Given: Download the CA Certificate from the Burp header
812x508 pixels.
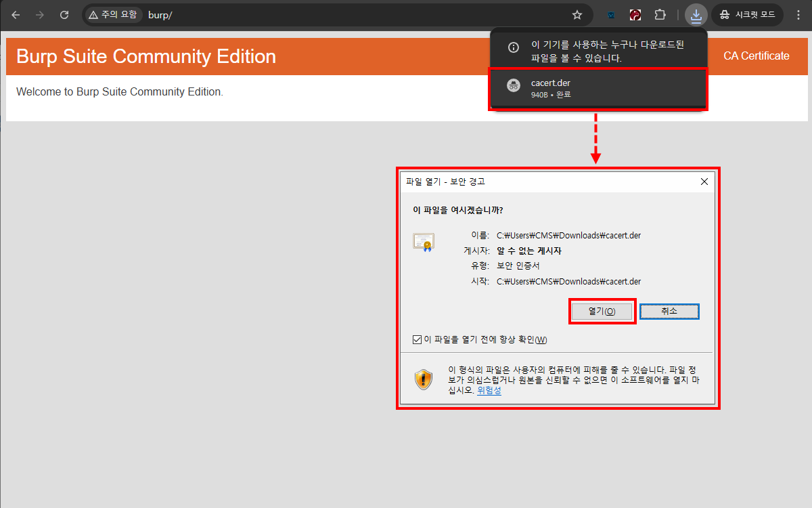Looking at the screenshot, I should click(x=757, y=56).
